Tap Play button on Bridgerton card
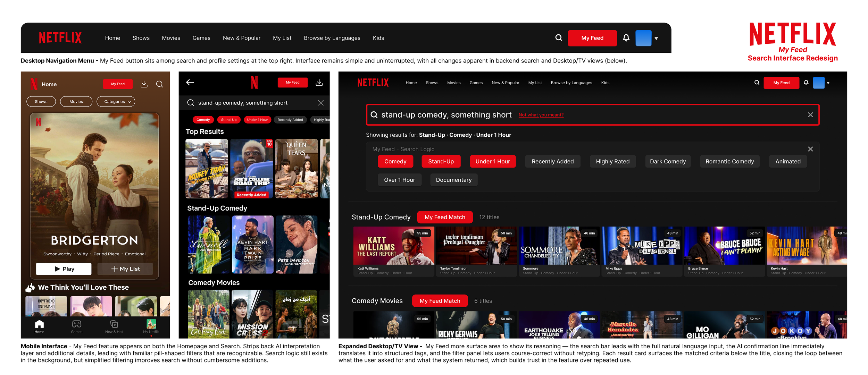The width and height of the screenshot is (868, 375). tap(64, 269)
